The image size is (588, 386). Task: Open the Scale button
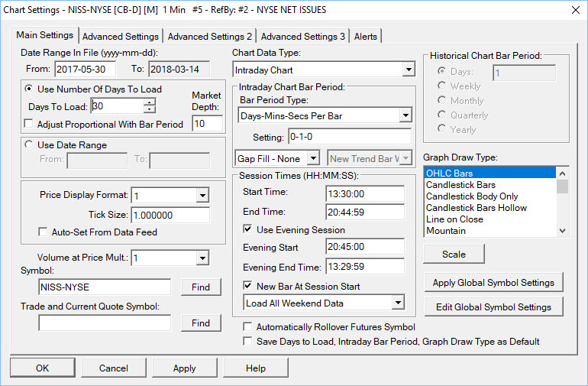coord(454,255)
